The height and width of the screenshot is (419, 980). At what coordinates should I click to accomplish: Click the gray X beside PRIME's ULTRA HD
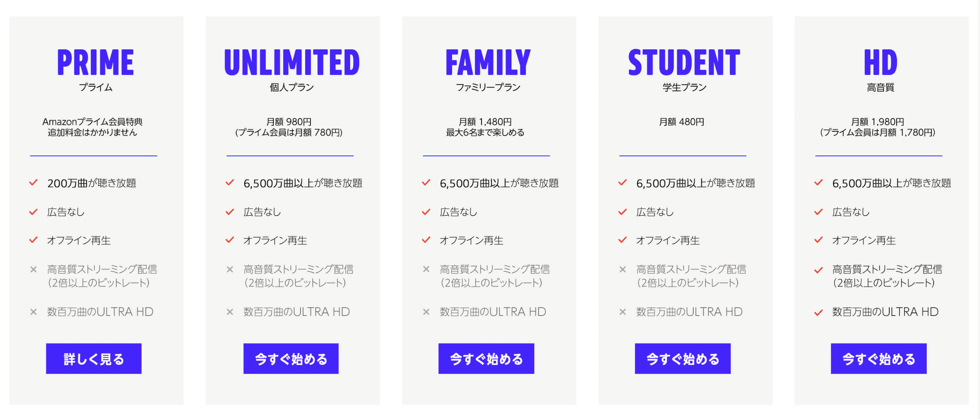(34, 312)
